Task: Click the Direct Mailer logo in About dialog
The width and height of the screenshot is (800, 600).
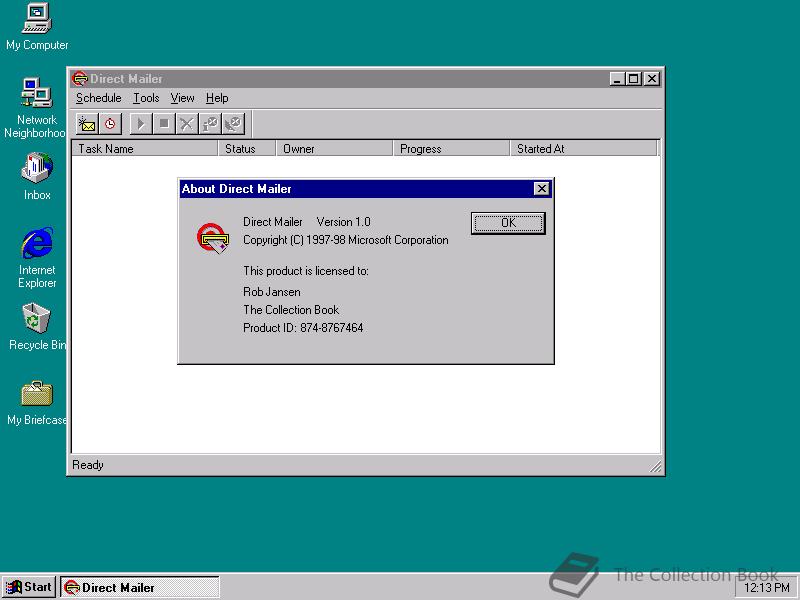Action: click(213, 238)
